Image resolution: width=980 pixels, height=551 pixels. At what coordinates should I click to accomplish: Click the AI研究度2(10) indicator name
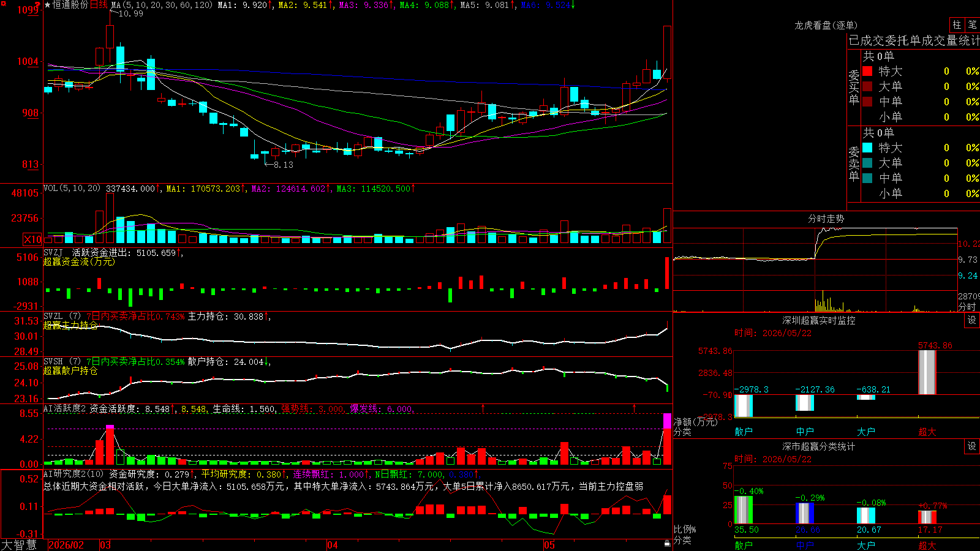(73, 474)
